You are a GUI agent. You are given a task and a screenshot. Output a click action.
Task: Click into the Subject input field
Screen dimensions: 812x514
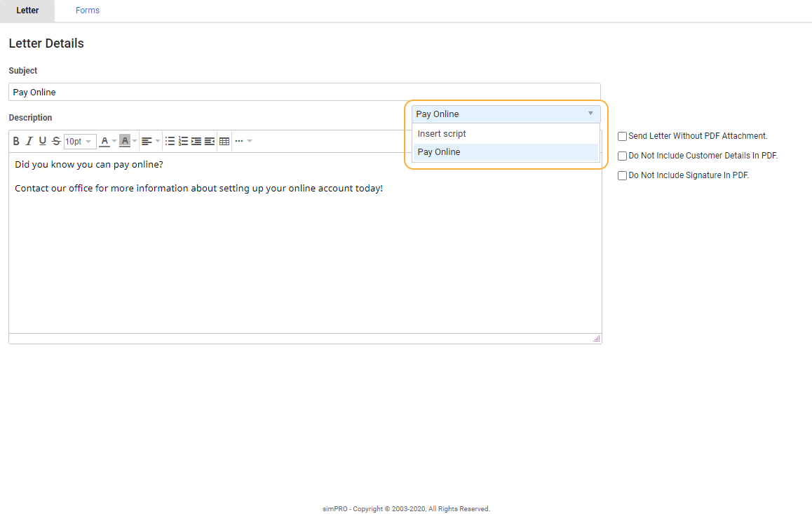click(x=304, y=92)
